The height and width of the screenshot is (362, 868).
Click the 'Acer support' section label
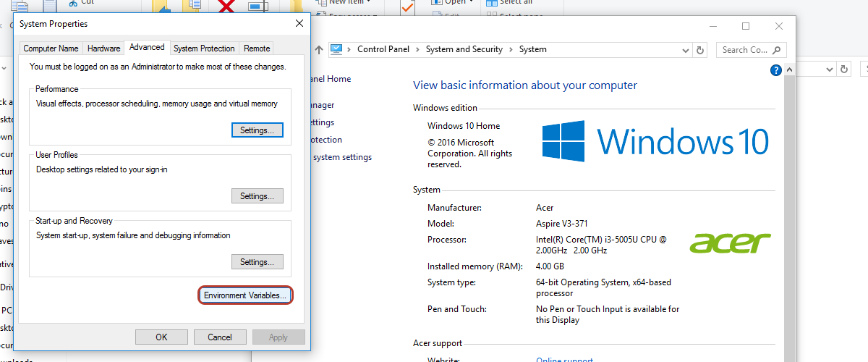[x=438, y=343]
